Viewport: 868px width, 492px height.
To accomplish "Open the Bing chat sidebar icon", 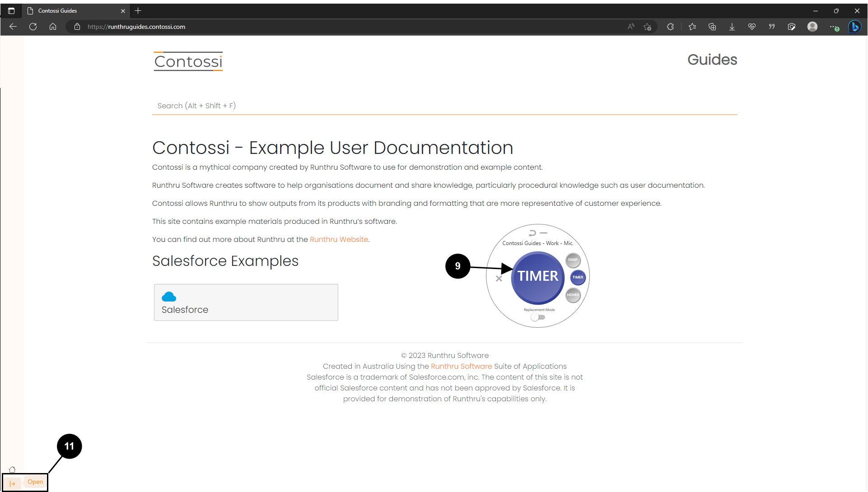I will coord(854,27).
